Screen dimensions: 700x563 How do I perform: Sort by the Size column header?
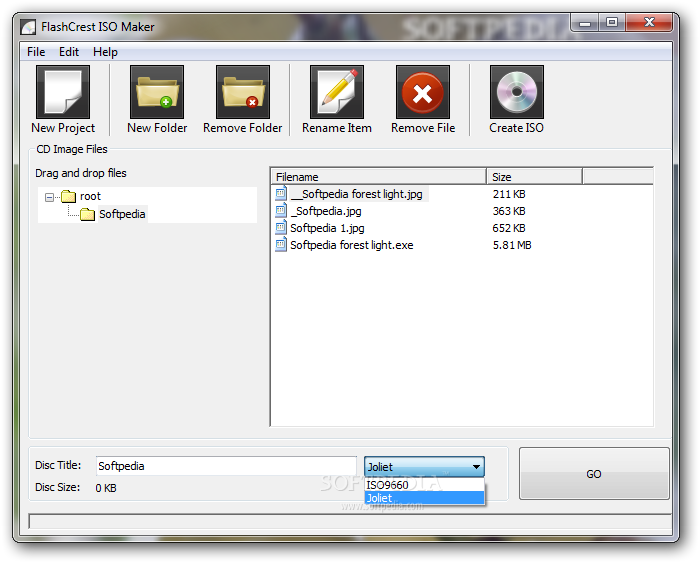(x=534, y=177)
